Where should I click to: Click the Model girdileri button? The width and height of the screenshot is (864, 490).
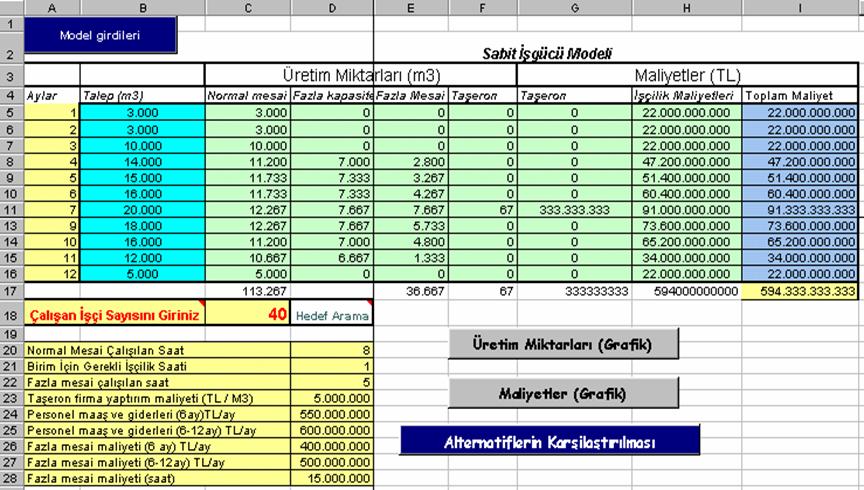coord(100,35)
